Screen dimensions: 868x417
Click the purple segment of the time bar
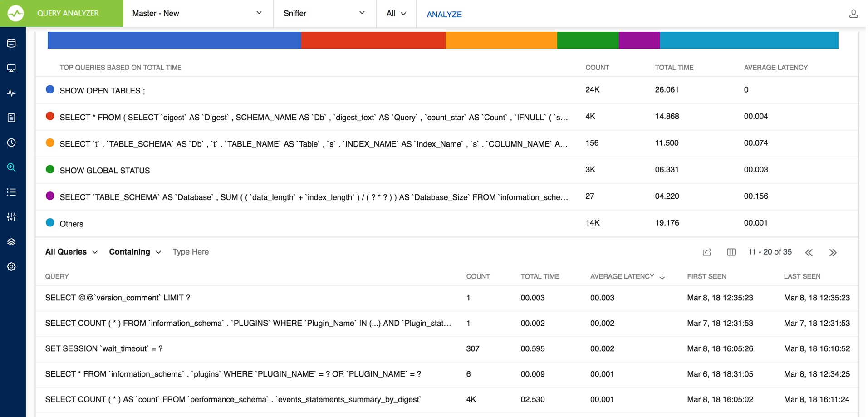click(639, 40)
